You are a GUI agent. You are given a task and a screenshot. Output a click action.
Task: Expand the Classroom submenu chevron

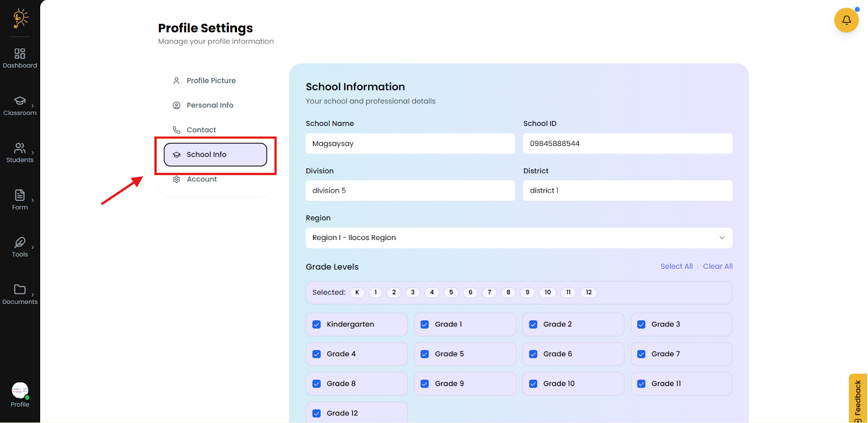[x=33, y=106]
